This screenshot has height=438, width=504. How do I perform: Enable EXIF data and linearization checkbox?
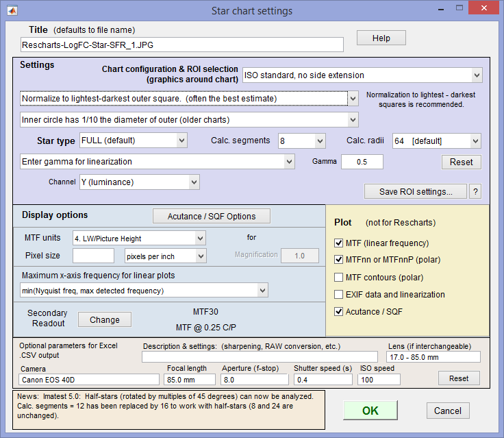(338, 295)
